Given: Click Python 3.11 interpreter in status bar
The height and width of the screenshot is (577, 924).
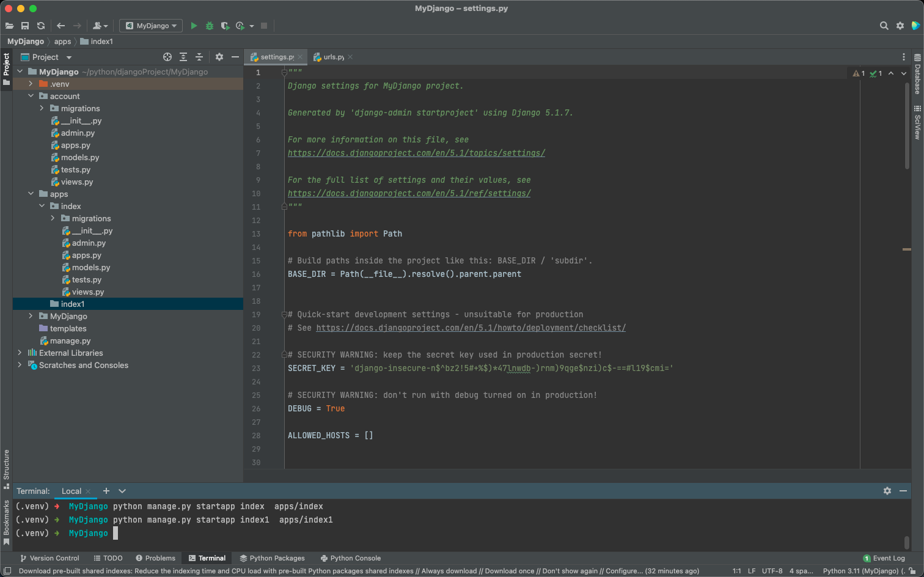Looking at the screenshot, I should [x=864, y=571].
